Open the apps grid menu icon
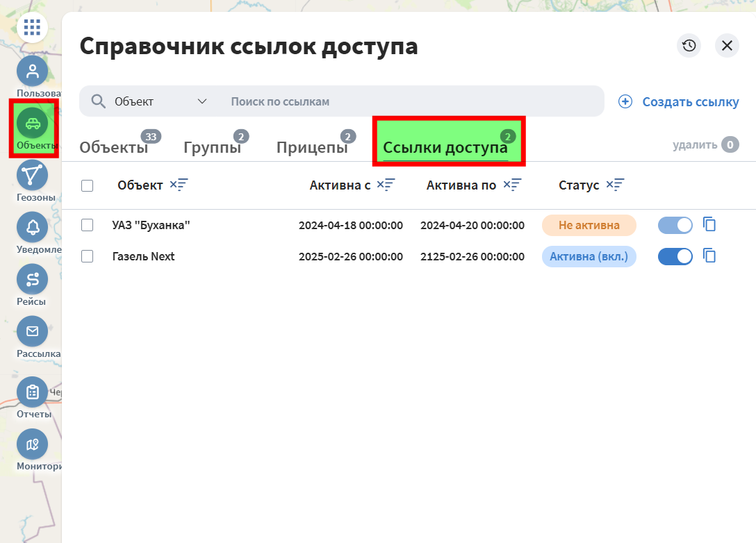Image resolution: width=756 pixels, height=543 pixels. (x=32, y=28)
